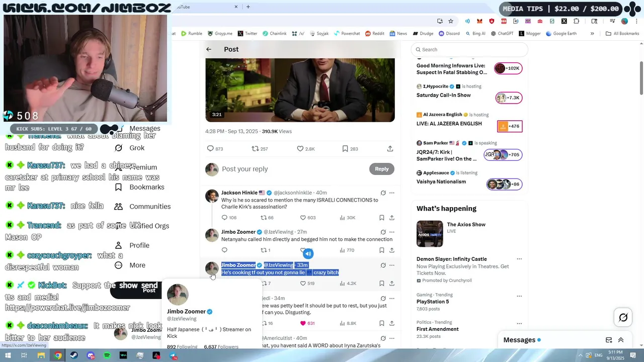Like the main post with 2.8K likes
This screenshot has height=362, width=644.
click(x=300, y=149)
